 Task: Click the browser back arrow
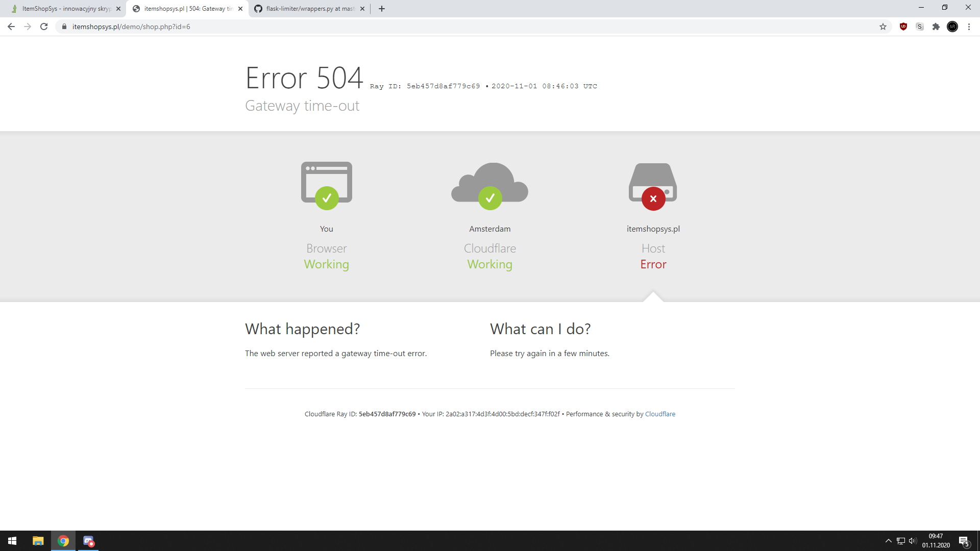[11, 27]
